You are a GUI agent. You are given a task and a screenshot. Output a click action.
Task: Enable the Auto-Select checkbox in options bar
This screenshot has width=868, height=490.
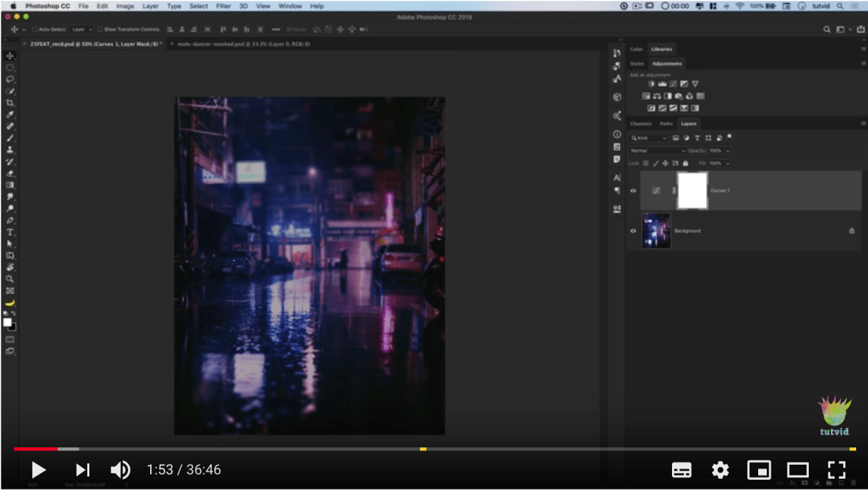point(35,28)
